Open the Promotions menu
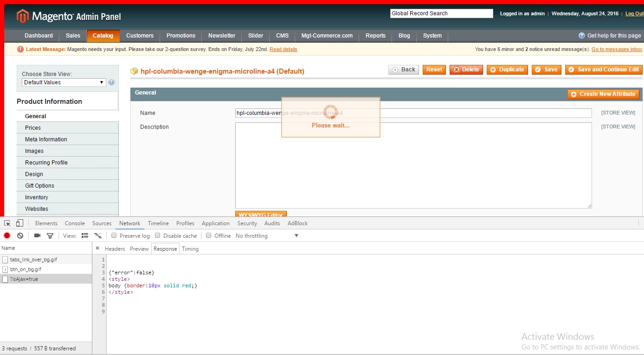Image resolution: width=644 pixels, height=355 pixels. point(180,36)
